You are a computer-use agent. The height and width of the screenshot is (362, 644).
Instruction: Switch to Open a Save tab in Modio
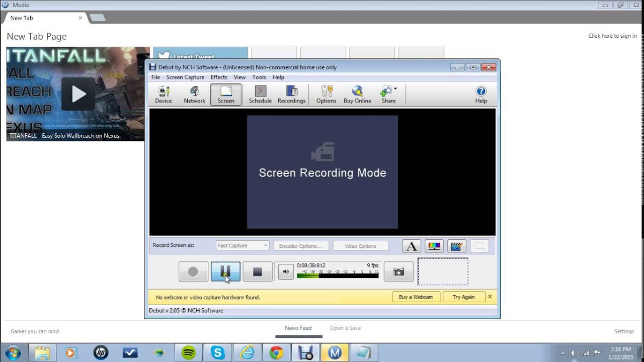[345, 328]
